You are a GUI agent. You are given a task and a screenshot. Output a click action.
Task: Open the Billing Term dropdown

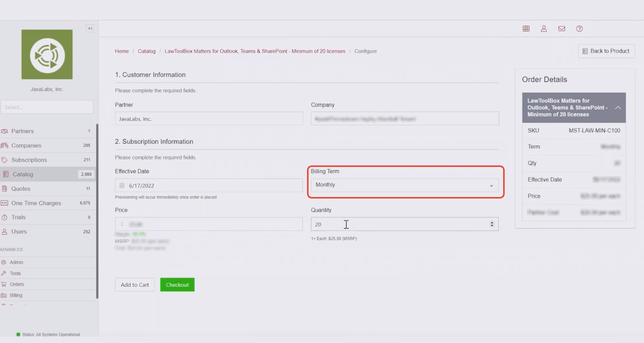(404, 185)
